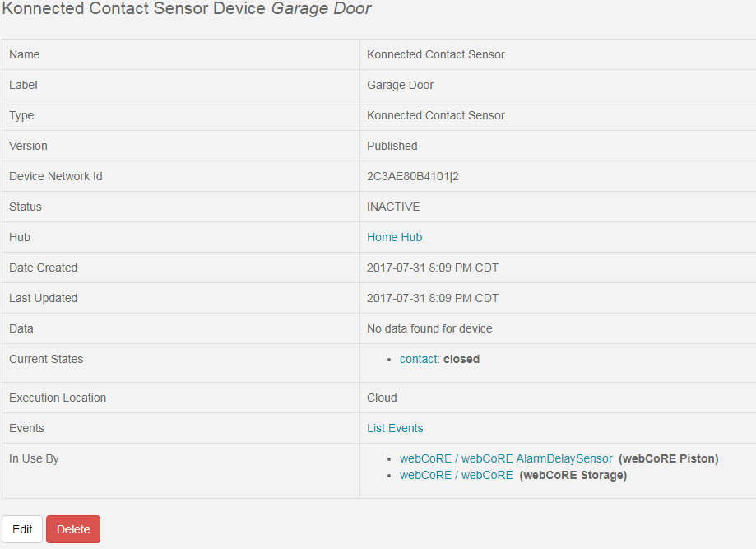Open the webCoRE Storage app link

[x=457, y=475]
